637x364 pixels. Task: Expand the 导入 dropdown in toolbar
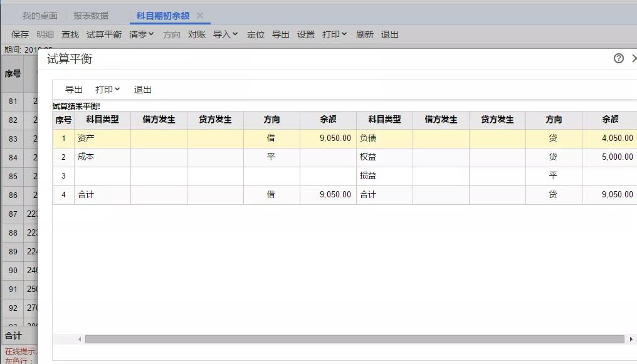coord(225,34)
